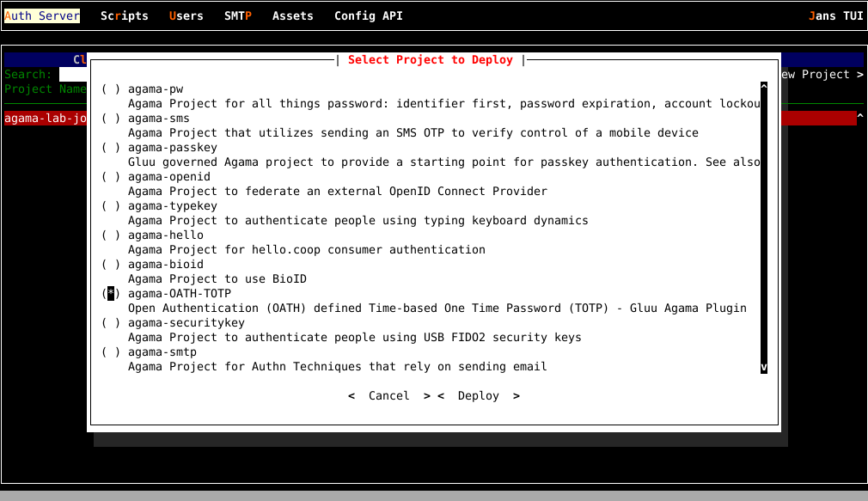Select the agama-pw project radio button
868x501 pixels.
pos(111,89)
